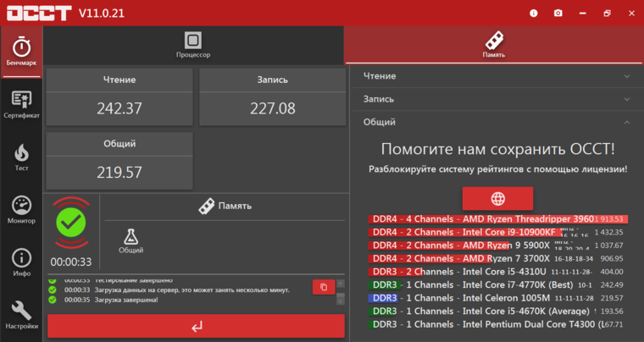Click the info icon in title bar
This screenshot has width=644, height=342.
[534, 14]
